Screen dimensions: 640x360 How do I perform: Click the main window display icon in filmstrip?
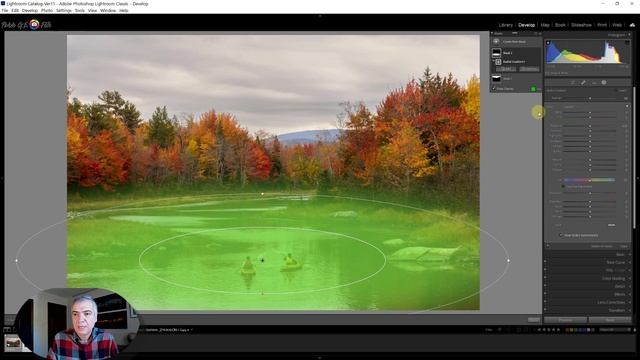[7, 330]
